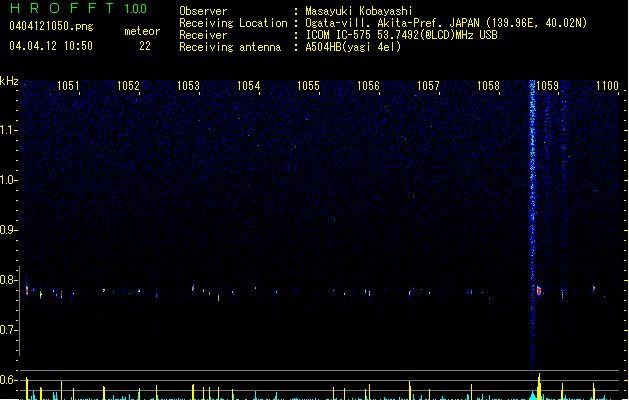Screen dimensions: 629x400
Task: Click the 1057 time axis marker
Action: [x=428, y=86]
